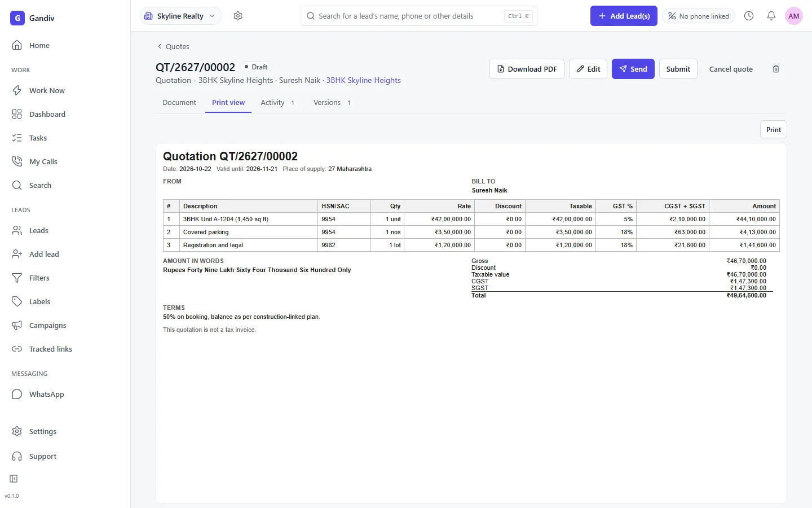The width and height of the screenshot is (812, 508).
Task: Click the AM user avatar
Action: [794, 16]
